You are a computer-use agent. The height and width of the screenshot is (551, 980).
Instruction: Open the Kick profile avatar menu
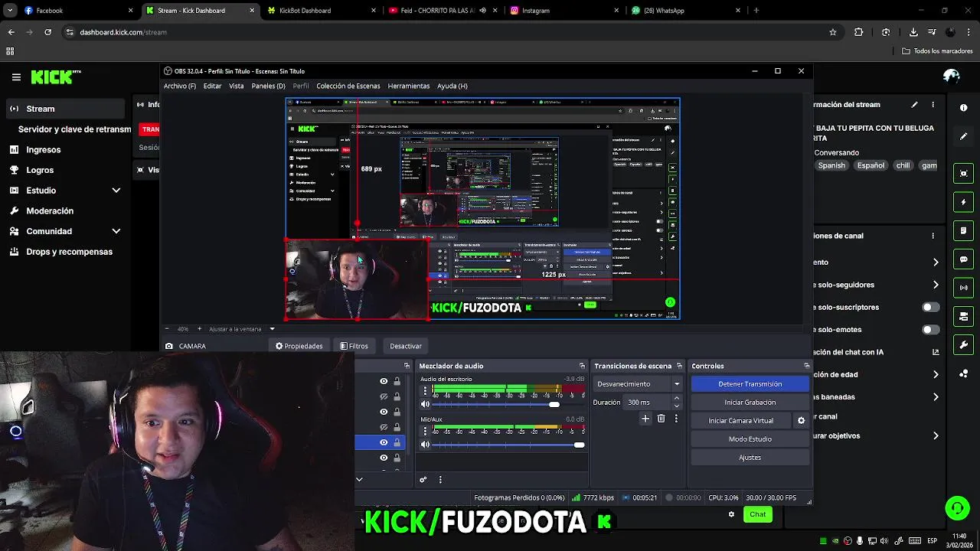pyautogui.click(x=952, y=77)
